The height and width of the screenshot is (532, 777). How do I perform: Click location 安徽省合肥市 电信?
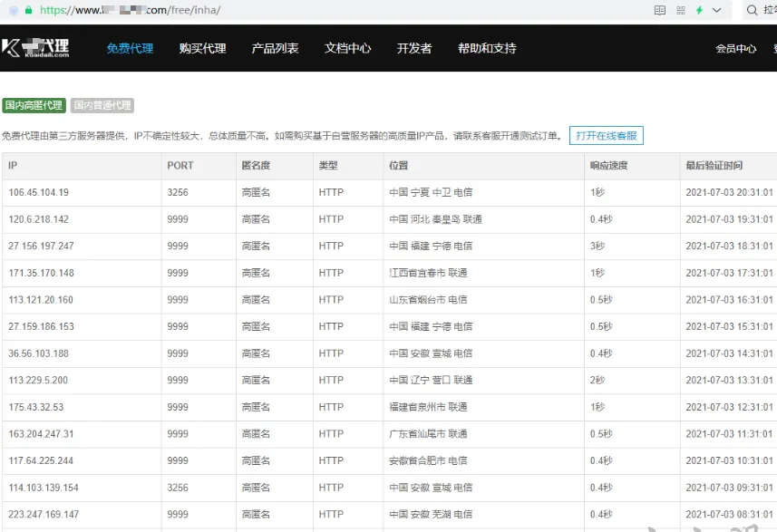(428, 460)
